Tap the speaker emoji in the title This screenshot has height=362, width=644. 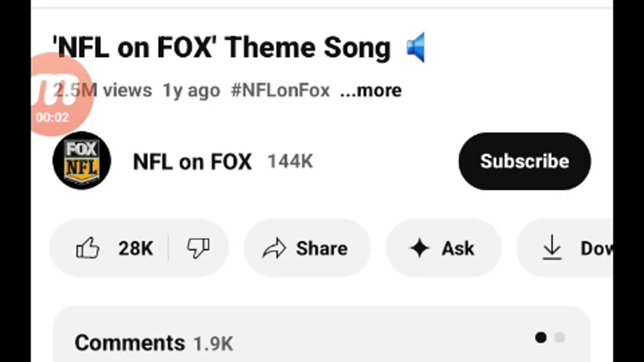click(416, 48)
